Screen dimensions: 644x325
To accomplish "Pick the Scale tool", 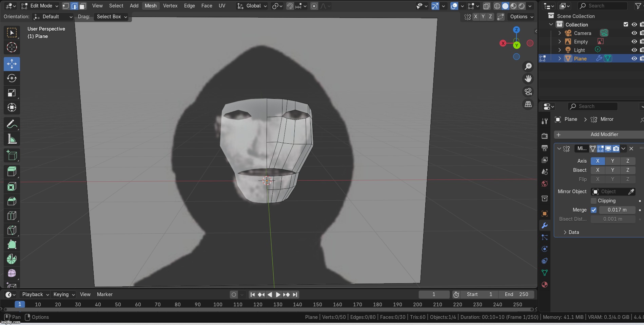I will [12, 93].
